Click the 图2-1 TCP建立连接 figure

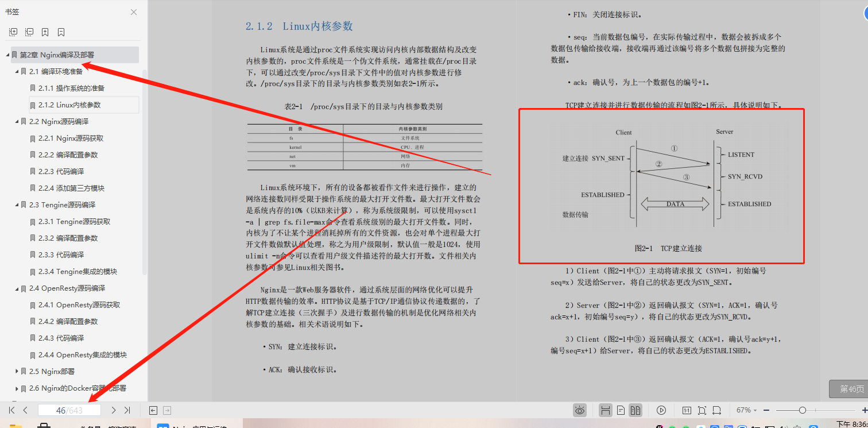pyautogui.click(x=661, y=186)
